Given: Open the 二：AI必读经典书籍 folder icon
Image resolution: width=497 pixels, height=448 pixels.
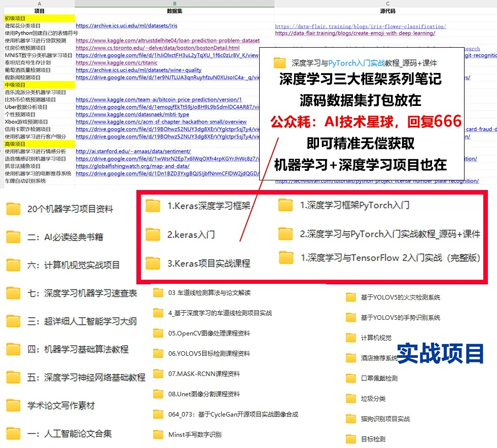Looking at the screenshot, I should 13,237.
